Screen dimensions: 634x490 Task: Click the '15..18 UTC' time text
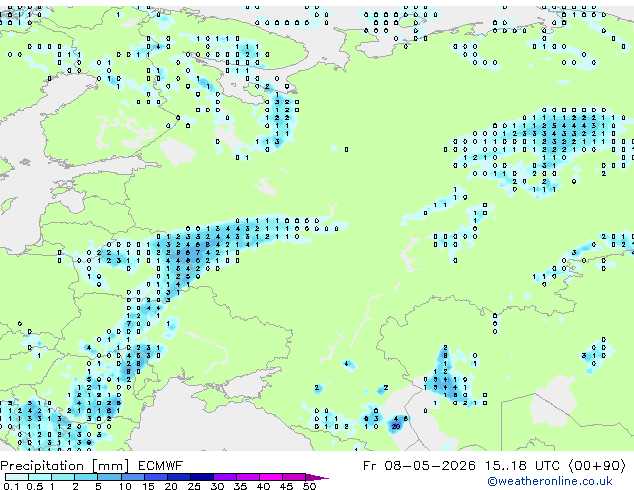click(522, 466)
